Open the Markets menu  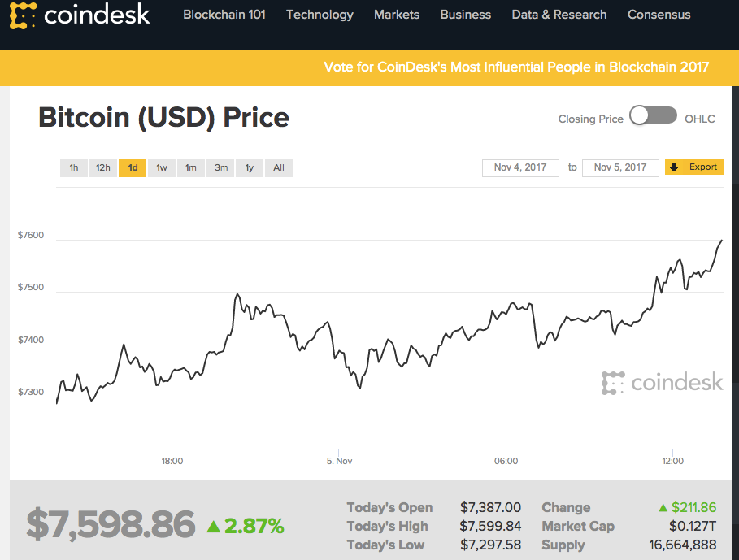coord(397,15)
